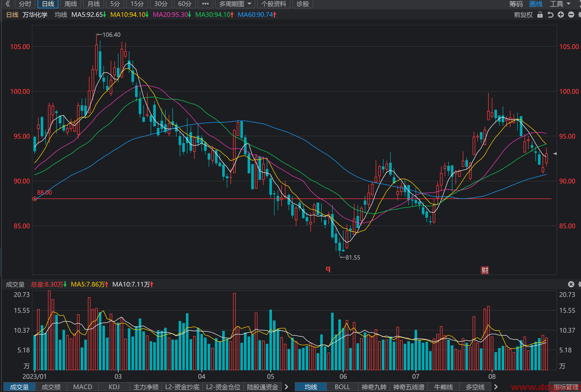
Task: Zoom in with the plus circle icon
Action: (561, 15)
